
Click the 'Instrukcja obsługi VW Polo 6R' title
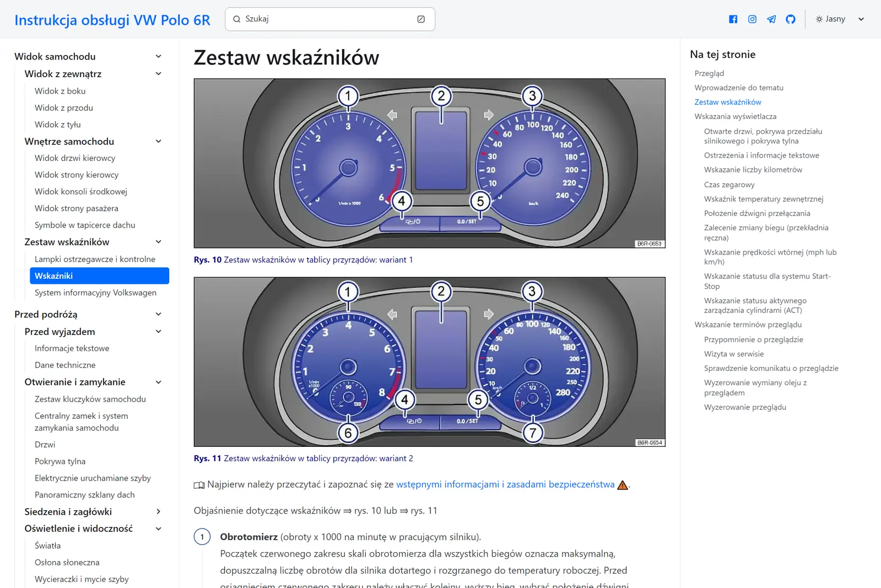coord(112,20)
